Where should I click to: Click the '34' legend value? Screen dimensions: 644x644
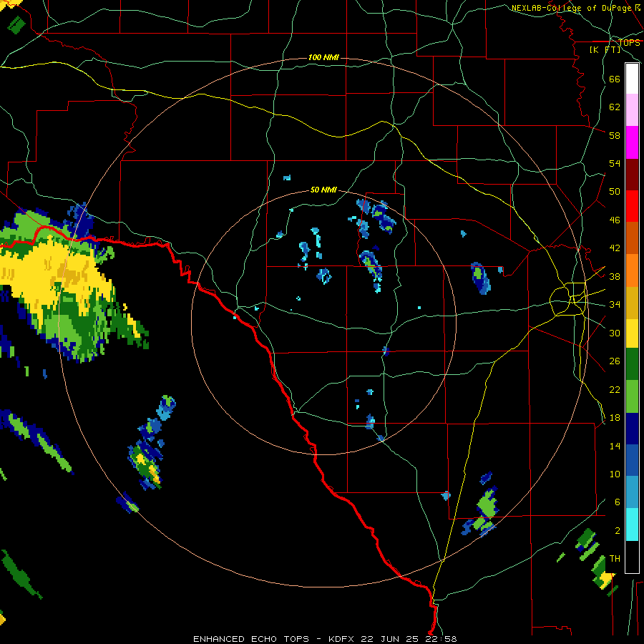[615, 305]
